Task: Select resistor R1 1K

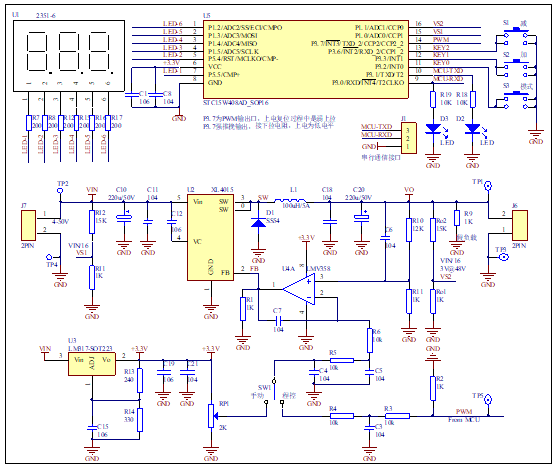Action: point(243,309)
